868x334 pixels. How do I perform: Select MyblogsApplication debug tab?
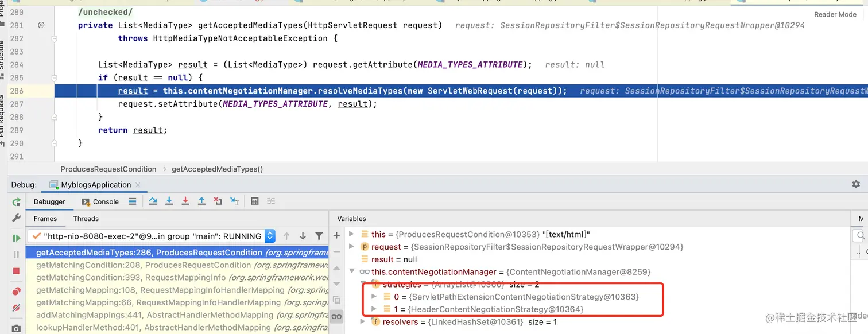pyautogui.click(x=91, y=185)
